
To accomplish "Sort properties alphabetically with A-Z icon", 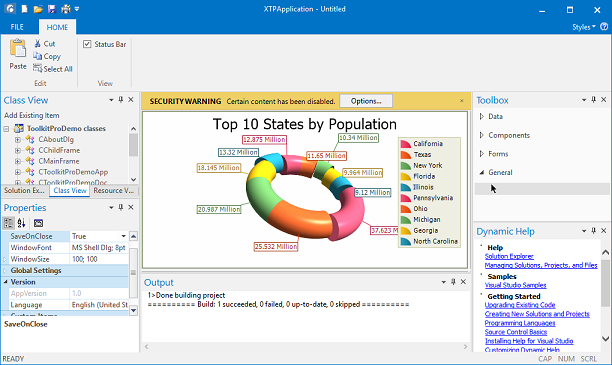I will [x=21, y=223].
